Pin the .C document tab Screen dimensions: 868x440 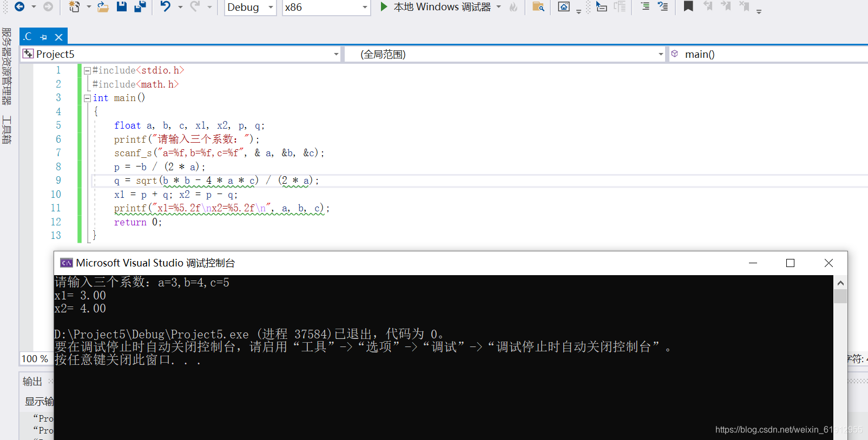coord(44,37)
